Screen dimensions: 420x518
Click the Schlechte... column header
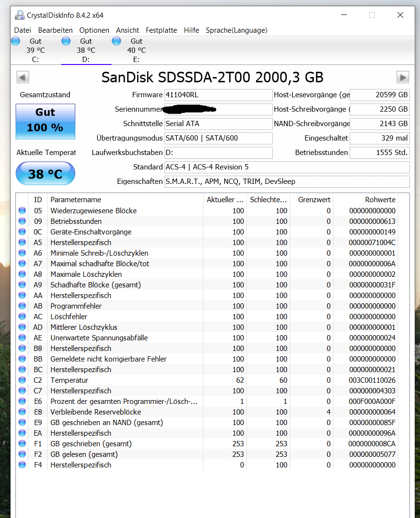[268, 199]
